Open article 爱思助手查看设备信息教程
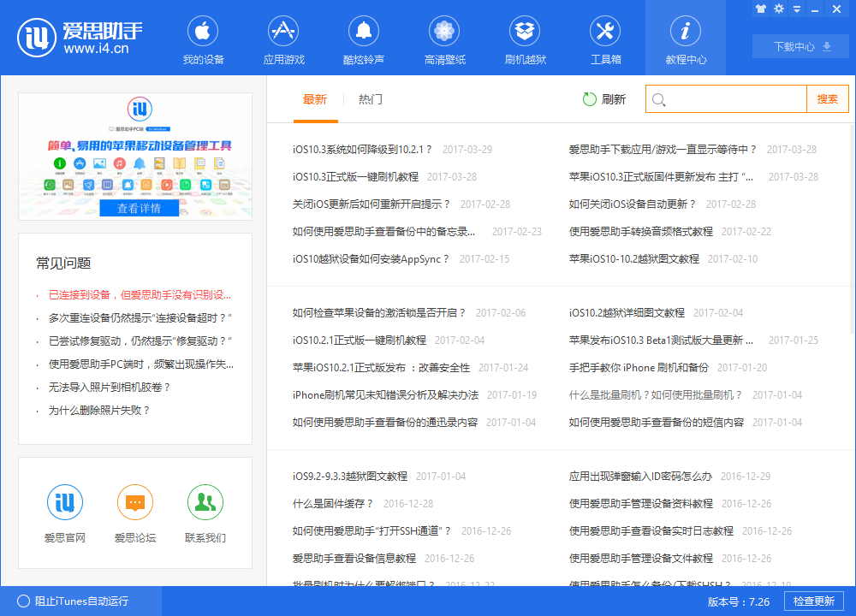 [354, 557]
